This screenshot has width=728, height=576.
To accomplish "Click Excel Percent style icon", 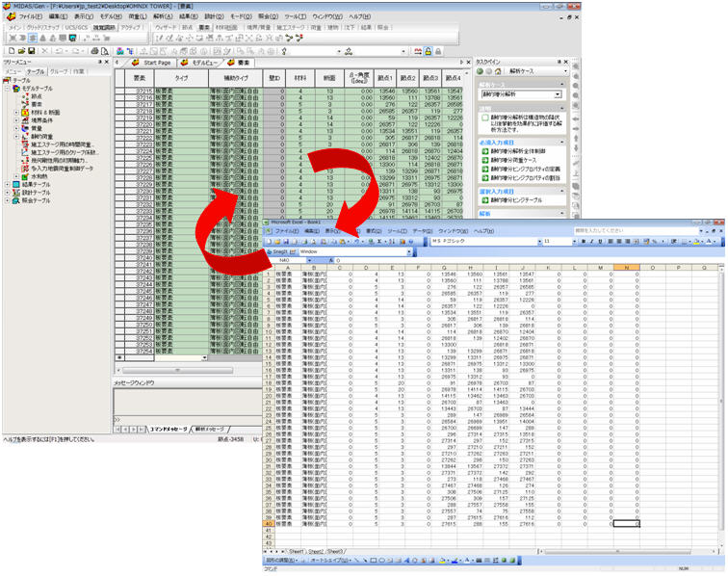I will pyautogui.click(x=654, y=242).
